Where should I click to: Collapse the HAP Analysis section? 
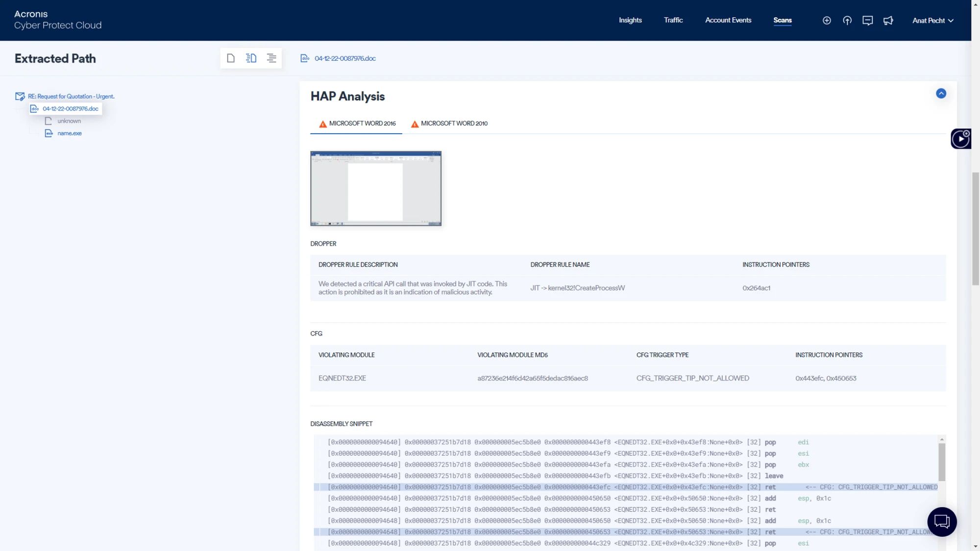click(941, 94)
